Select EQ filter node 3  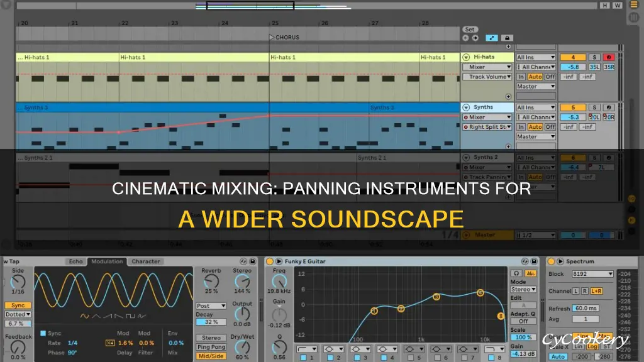tap(436, 297)
